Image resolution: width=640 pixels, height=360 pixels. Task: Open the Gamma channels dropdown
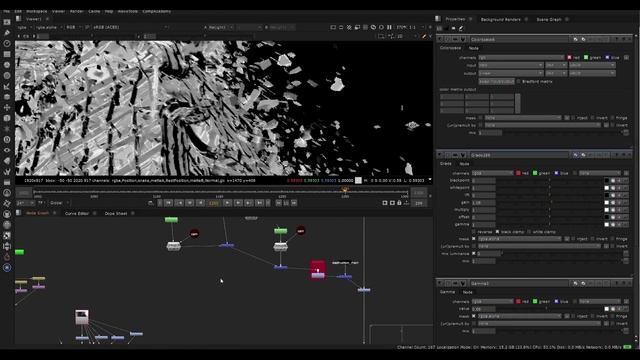point(492,301)
